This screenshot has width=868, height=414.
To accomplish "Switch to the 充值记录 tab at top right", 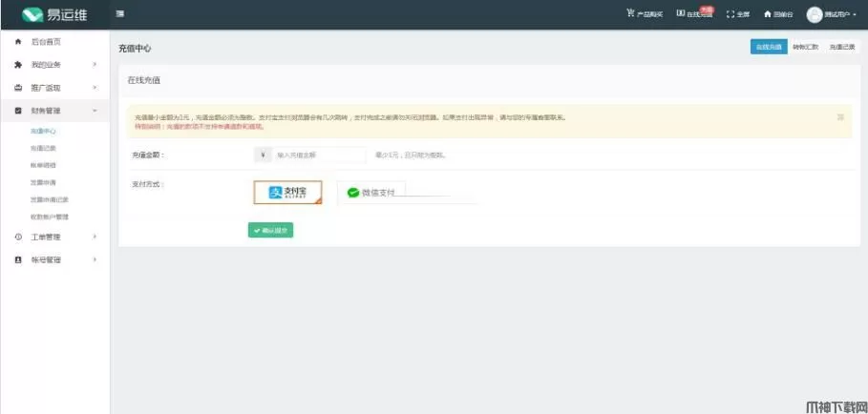I will click(x=841, y=47).
